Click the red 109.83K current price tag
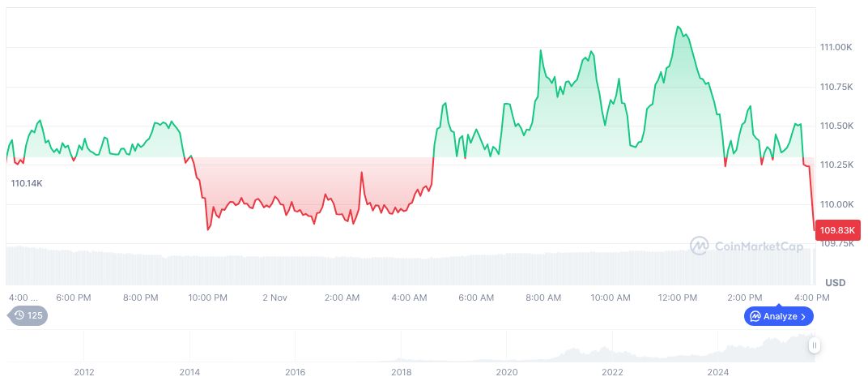Screen dimensions: 868x381 (x=836, y=230)
